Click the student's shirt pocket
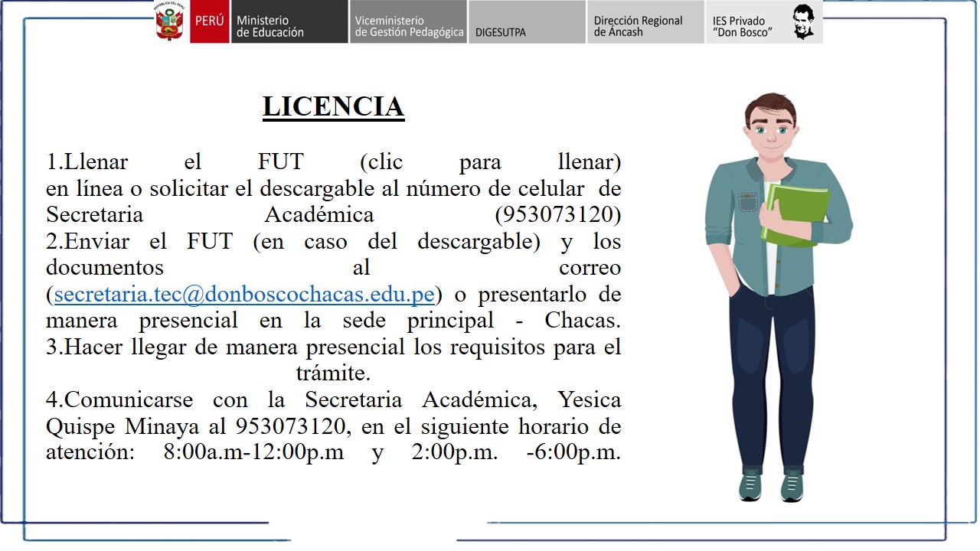 point(747,201)
